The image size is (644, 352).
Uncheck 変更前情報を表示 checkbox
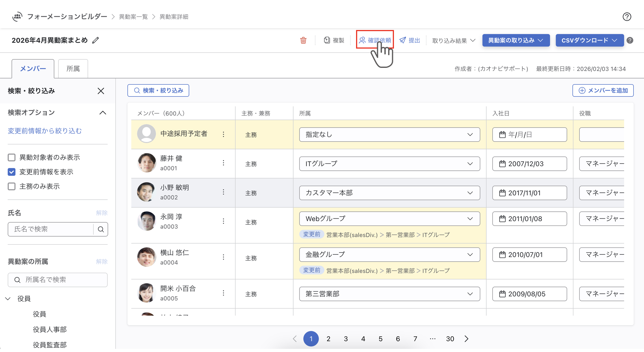11,172
